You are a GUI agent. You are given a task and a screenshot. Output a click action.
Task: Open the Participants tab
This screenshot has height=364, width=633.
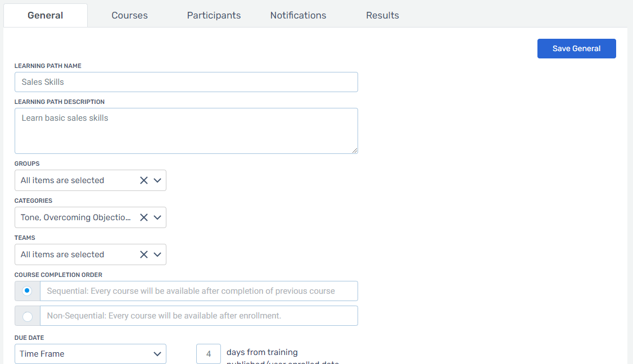[214, 15]
